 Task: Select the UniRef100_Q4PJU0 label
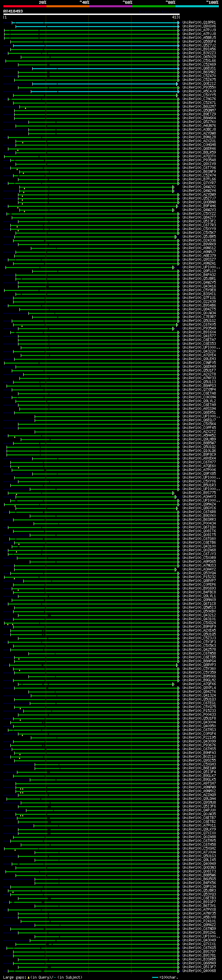[x=199, y=810]
